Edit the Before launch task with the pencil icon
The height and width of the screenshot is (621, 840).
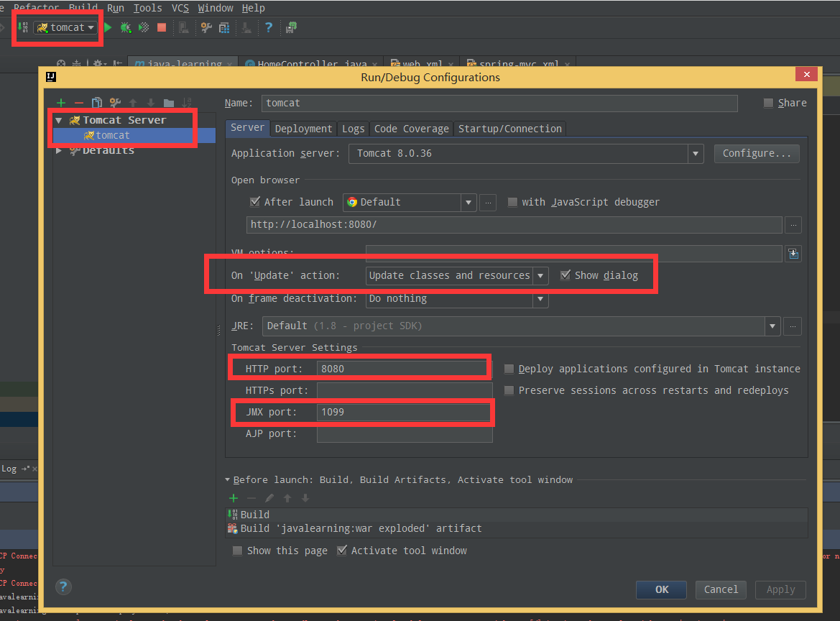point(269,498)
